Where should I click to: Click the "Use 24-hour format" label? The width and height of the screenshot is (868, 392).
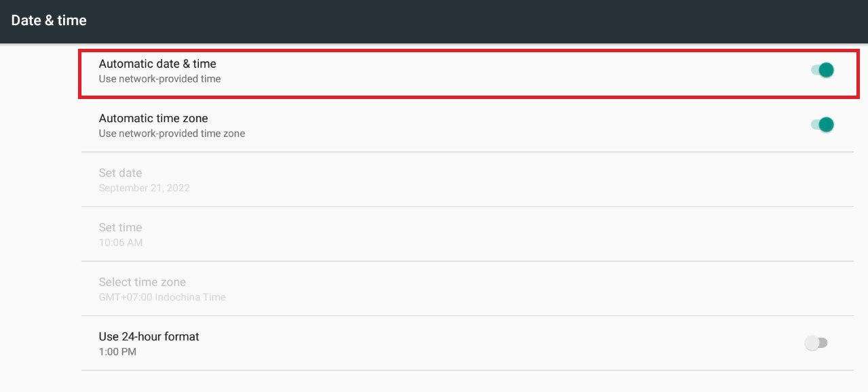pos(149,336)
